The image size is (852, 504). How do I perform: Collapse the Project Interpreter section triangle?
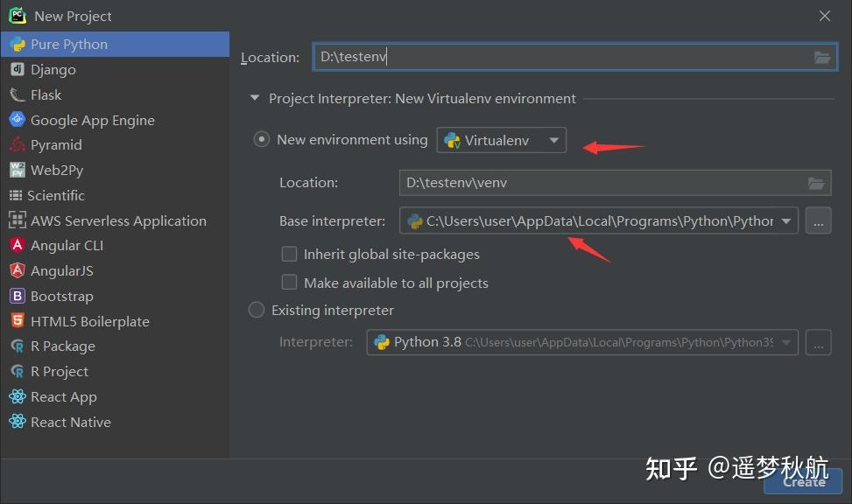[254, 98]
